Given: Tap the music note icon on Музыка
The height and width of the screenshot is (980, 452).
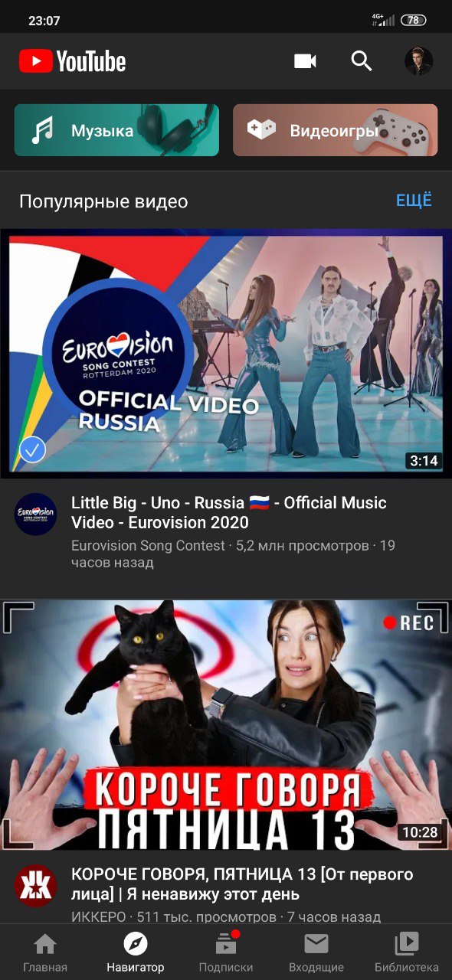Looking at the screenshot, I should point(42,130).
